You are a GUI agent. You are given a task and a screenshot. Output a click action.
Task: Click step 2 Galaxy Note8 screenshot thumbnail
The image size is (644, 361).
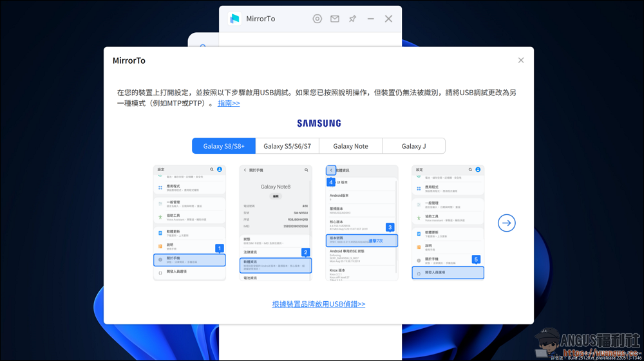tap(276, 223)
